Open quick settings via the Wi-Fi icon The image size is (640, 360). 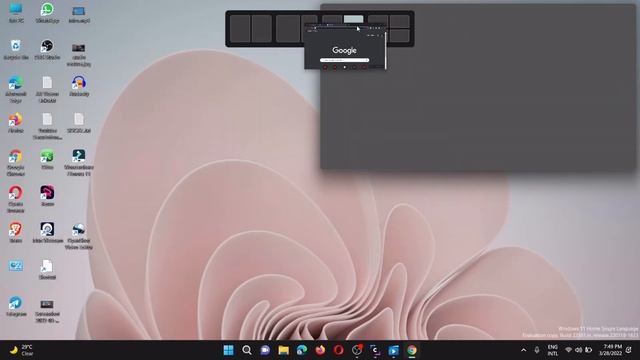pos(568,350)
